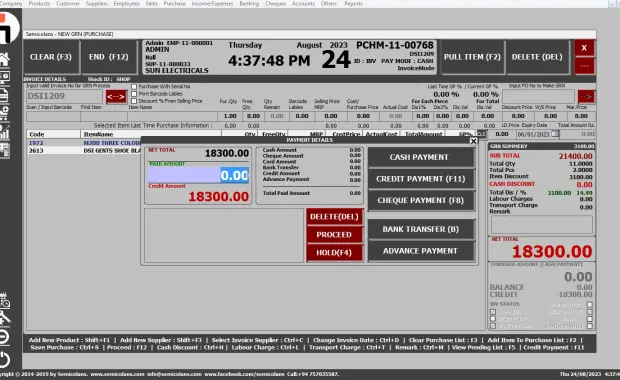Open the Reports menu
This screenshot has height=380, width=620.
(x=353, y=4)
